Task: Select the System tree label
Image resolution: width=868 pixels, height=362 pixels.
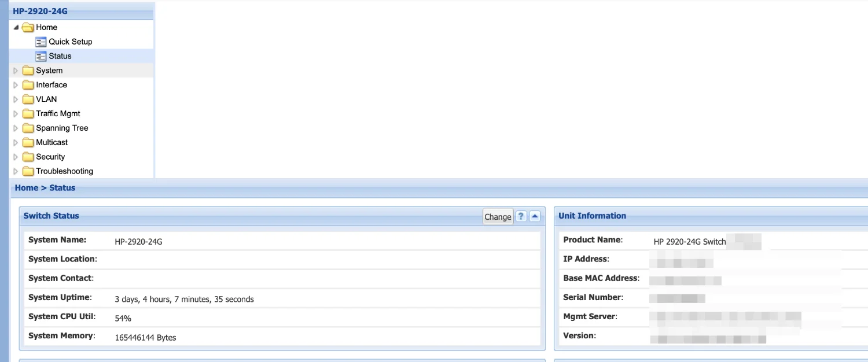Action: [x=49, y=71]
